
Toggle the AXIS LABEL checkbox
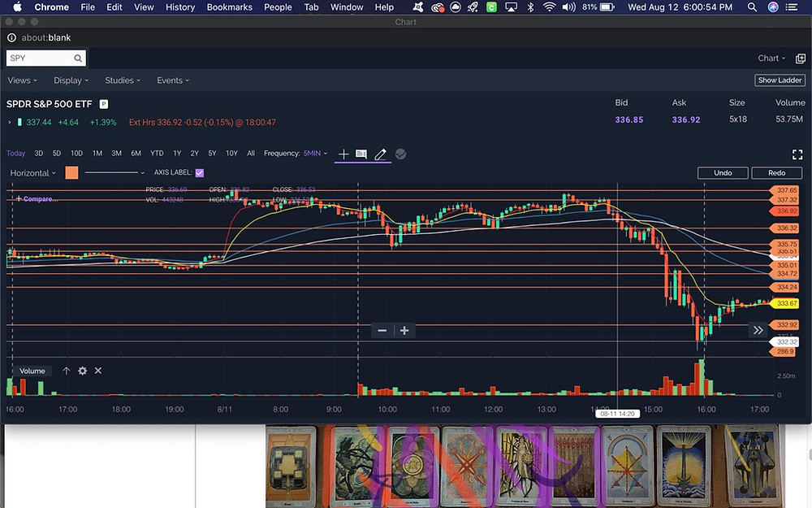[x=200, y=172]
